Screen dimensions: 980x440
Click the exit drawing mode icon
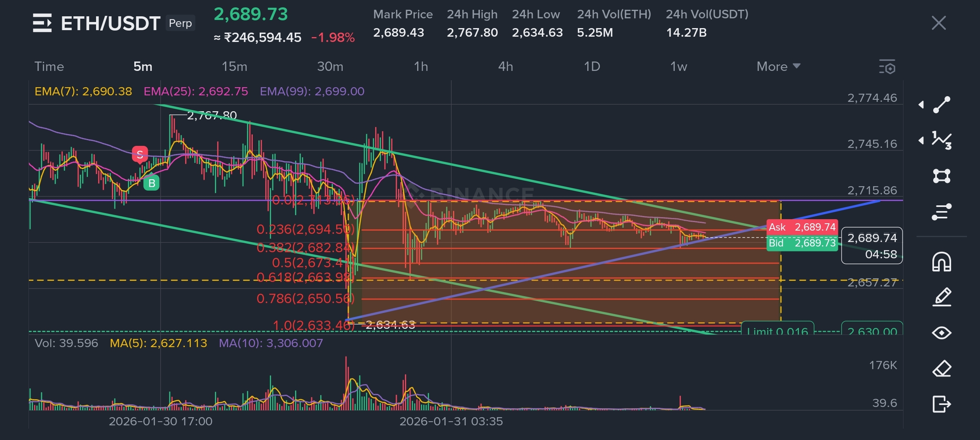coord(941,404)
